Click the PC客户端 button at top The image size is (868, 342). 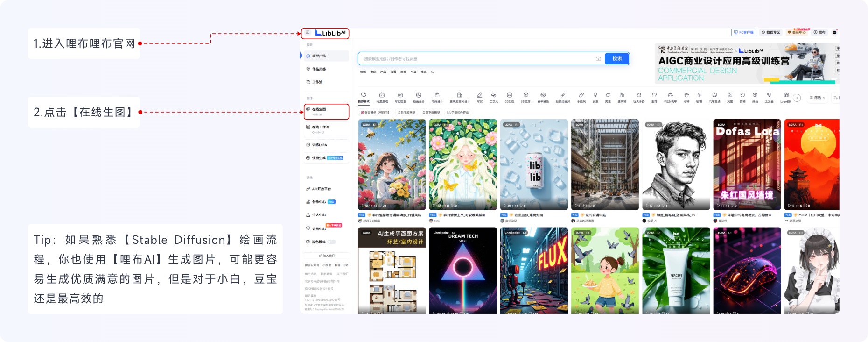[x=743, y=32]
